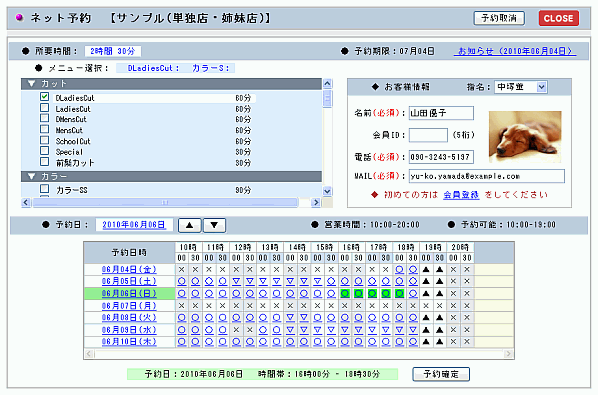Screen dimensions: 598x395
Task: Click next date down-arrow button
Action: point(214,225)
